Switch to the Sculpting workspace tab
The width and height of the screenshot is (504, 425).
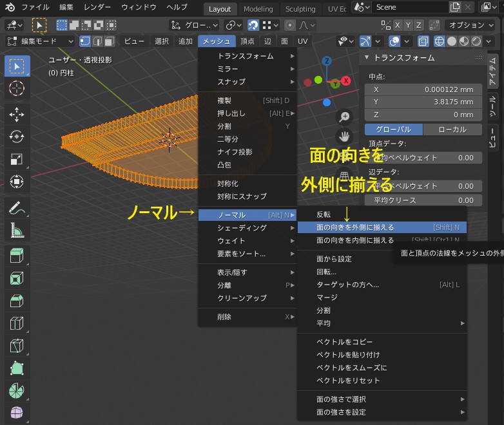tap(300, 9)
